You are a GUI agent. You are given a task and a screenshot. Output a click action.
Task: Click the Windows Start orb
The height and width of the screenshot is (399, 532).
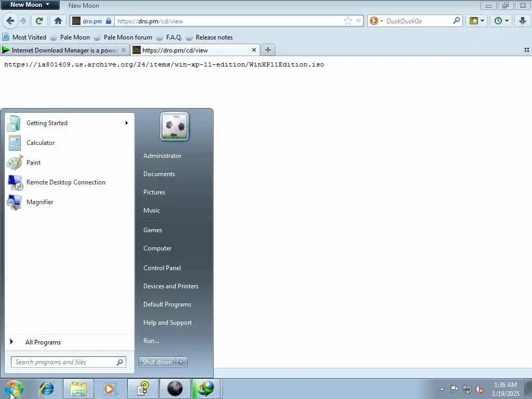click(x=14, y=389)
